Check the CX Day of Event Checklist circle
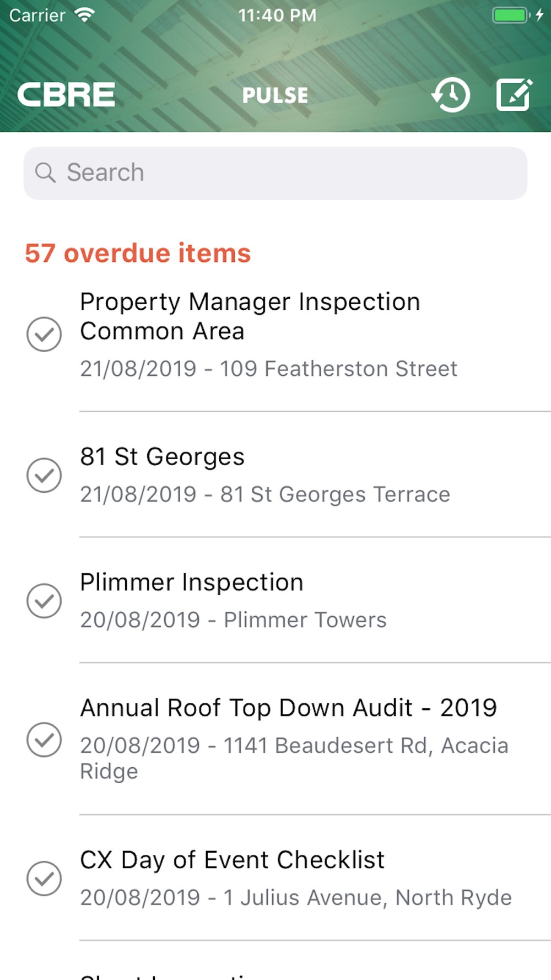The width and height of the screenshot is (551, 980). (x=44, y=879)
